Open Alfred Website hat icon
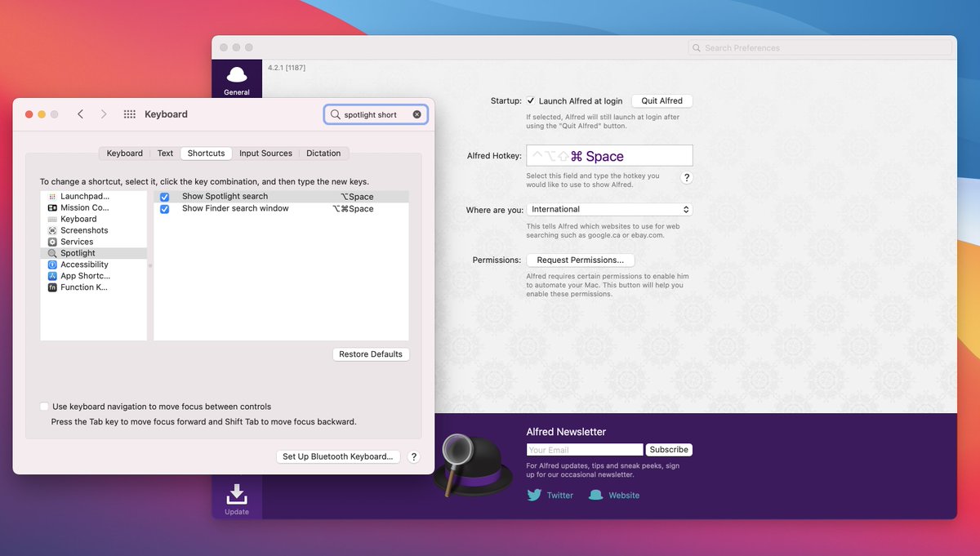This screenshot has height=556, width=980. click(596, 495)
